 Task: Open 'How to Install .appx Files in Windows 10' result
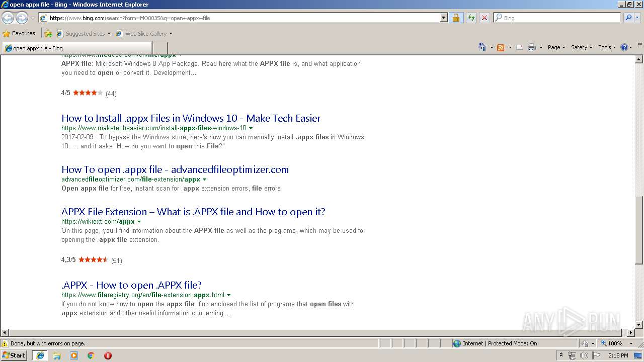191,118
